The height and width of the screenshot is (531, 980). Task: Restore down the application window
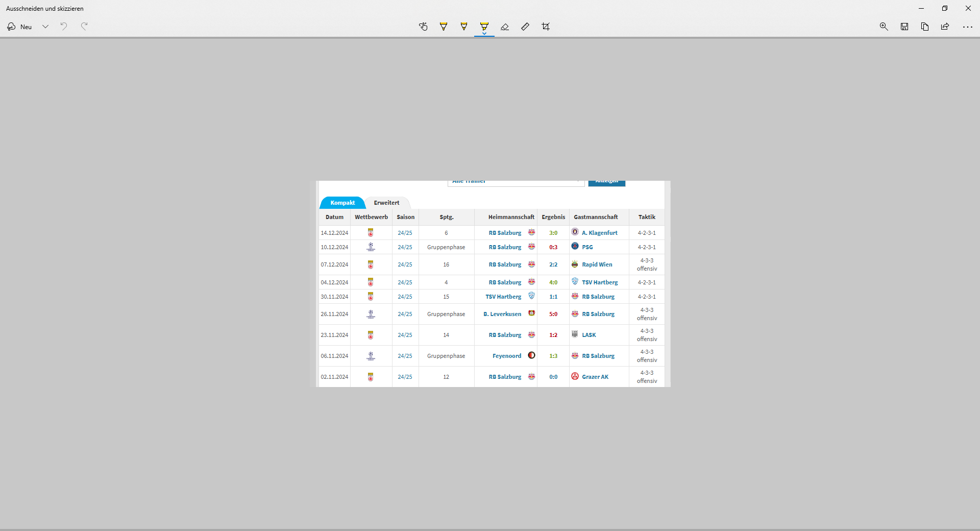coord(945,8)
